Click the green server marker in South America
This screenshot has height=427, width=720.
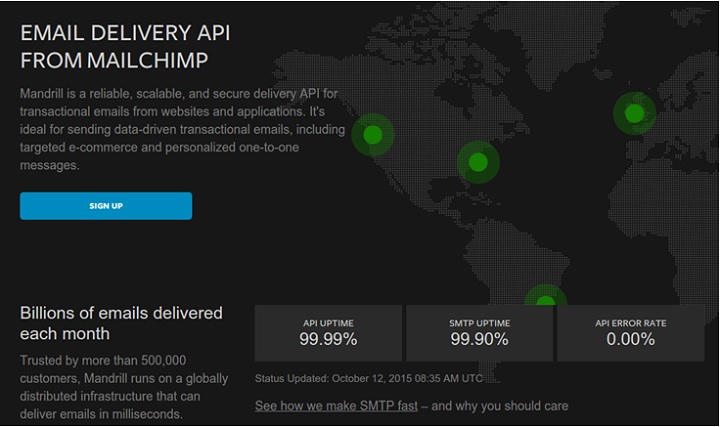[545, 300]
